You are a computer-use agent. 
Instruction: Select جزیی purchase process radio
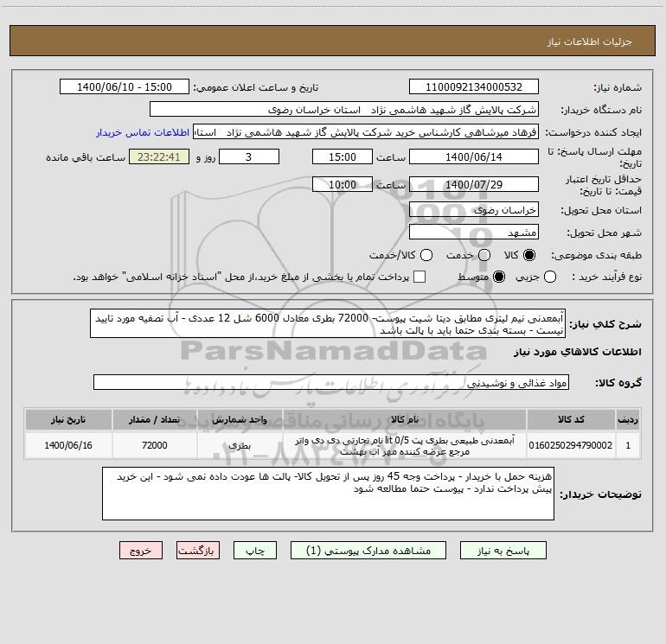[550, 277]
